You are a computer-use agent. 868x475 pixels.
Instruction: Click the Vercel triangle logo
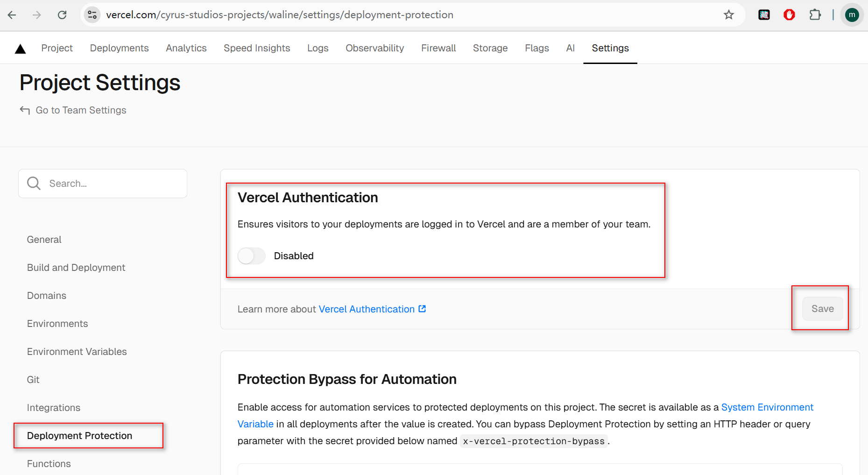pos(20,49)
